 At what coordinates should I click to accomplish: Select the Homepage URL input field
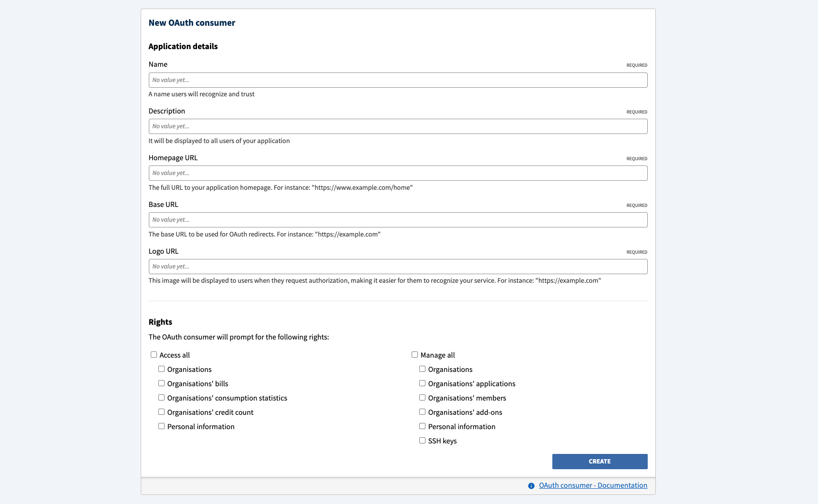click(x=398, y=173)
